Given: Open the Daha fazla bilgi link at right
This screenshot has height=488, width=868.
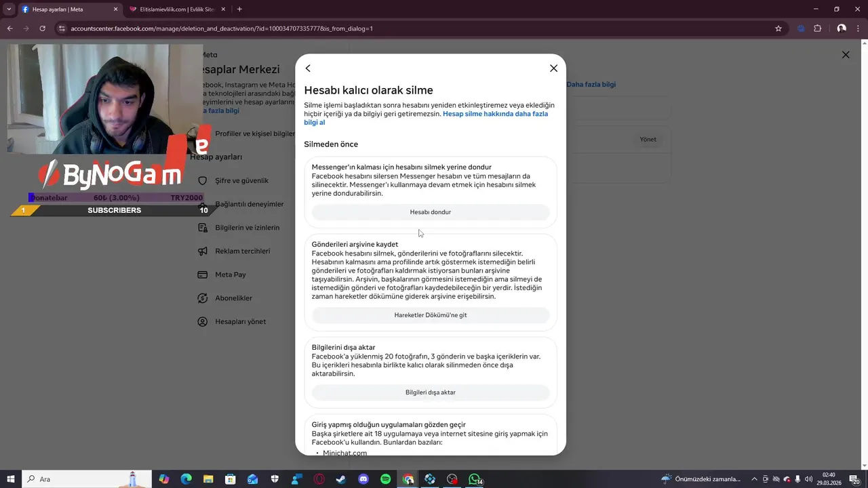Looking at the screenshot, I should coord(591,85).
